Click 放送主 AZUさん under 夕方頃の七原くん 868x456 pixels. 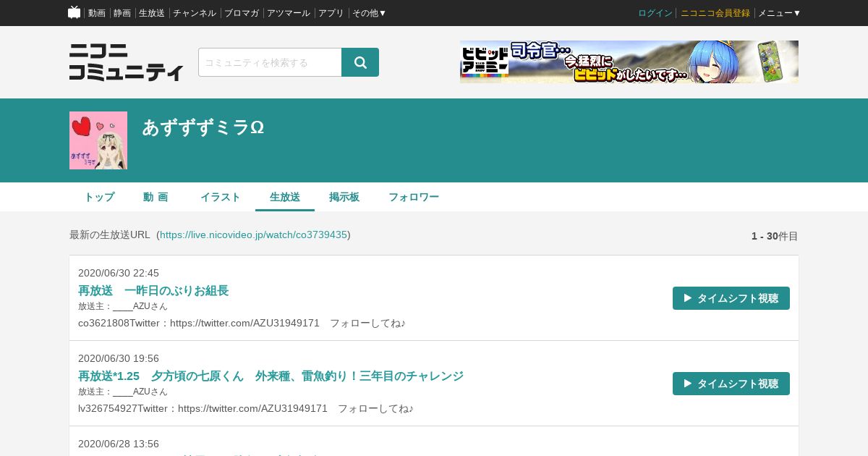[x=123, y=392]
